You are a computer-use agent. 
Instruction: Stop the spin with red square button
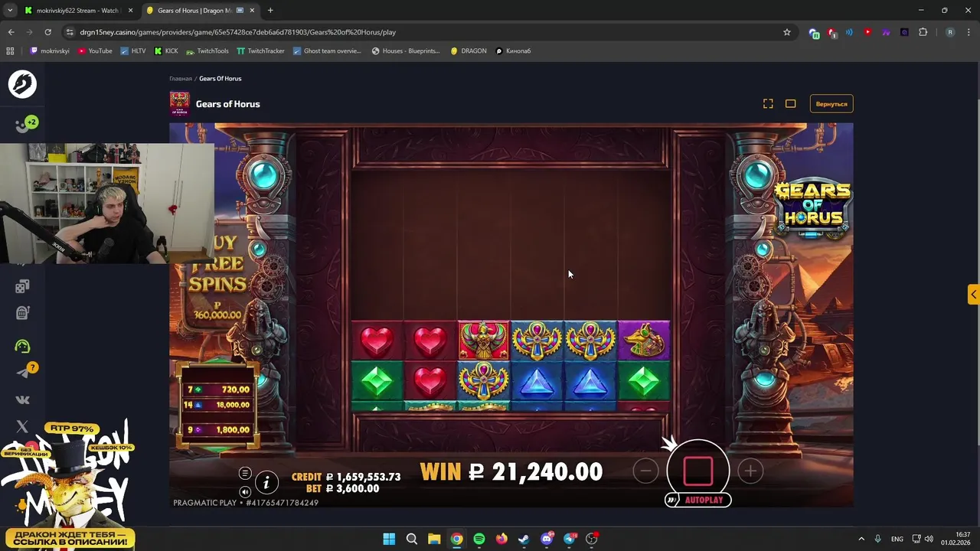pyautogui.click(x=698, y=471)
